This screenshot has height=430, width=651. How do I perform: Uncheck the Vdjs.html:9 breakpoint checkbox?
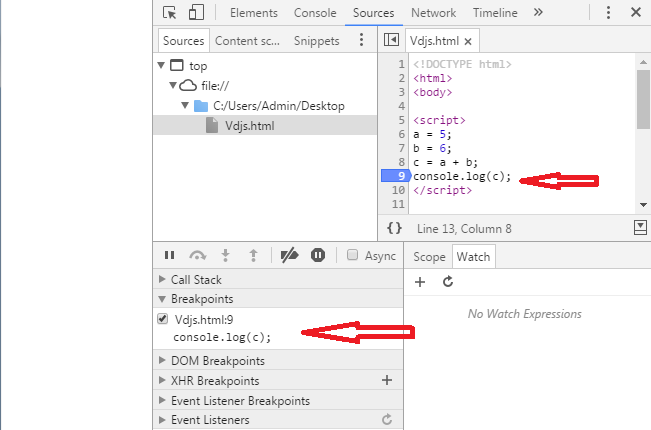[163, 319]
